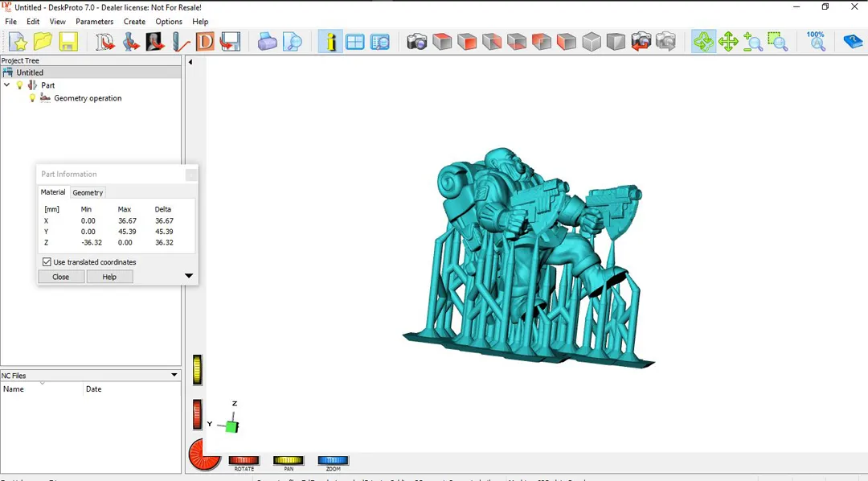The width and height of the screenshot is (868, 481).
Task: Open the File menu
Action: (11, 22)
